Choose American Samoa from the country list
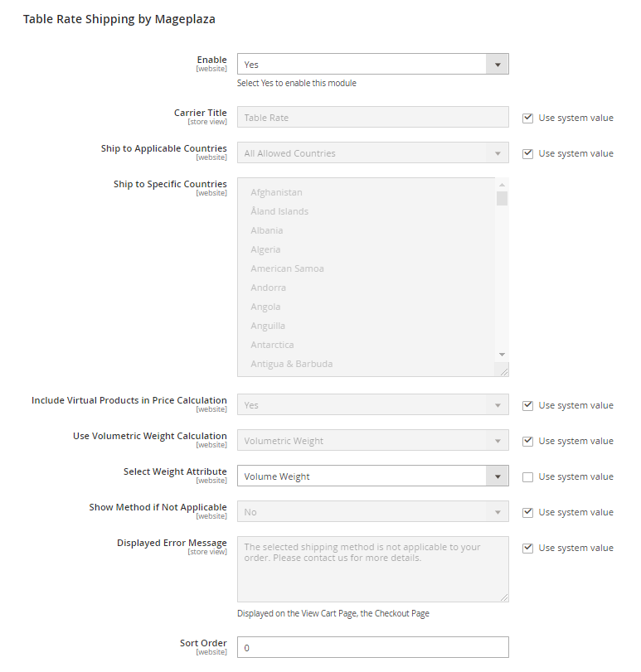Viewport: 641px width, 672px height. 287,268
